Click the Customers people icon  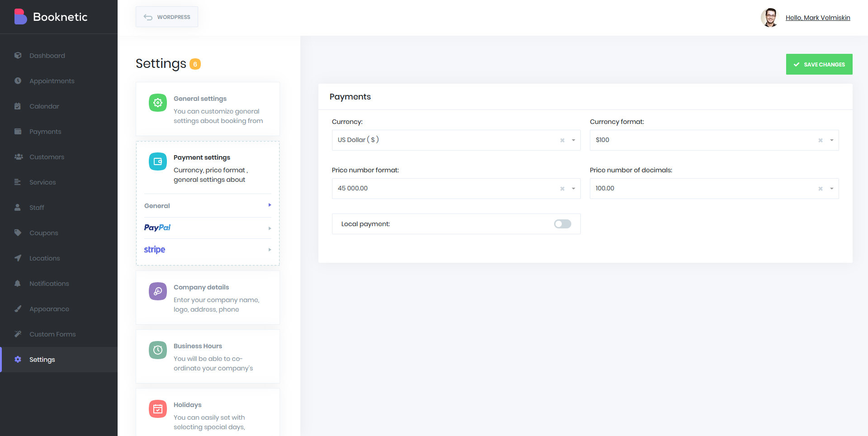(19, 156)
